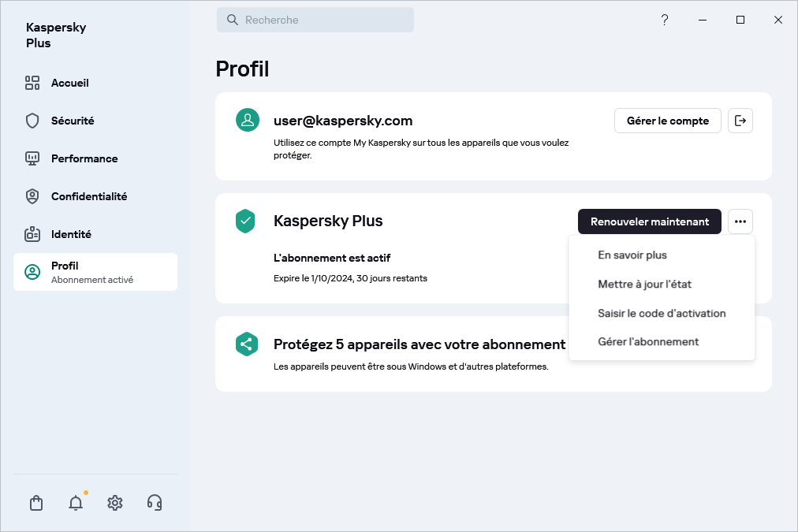Click the 'Gérer le compte' button
The width and height of the screenshot is (798, 532).
click(667, 121)
